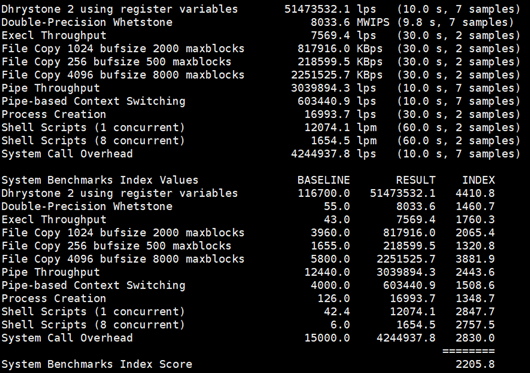530x373 pixels.
Task: Click 'lps' on Pipe-based Context Switching row
Action: click(x=366, y=101)
